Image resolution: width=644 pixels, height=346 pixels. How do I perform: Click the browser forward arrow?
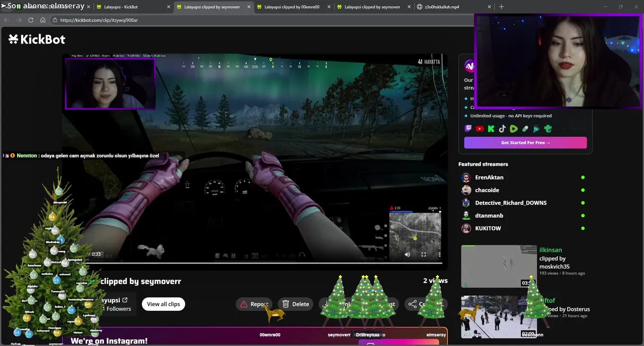tap(18, 20)
